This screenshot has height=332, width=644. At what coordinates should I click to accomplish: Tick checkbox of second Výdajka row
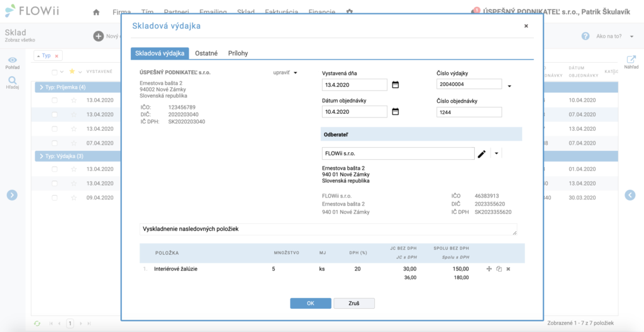click(55, 183)
